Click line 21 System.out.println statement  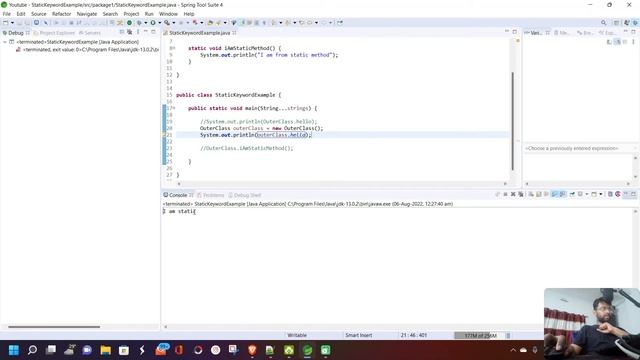[256, 135]
